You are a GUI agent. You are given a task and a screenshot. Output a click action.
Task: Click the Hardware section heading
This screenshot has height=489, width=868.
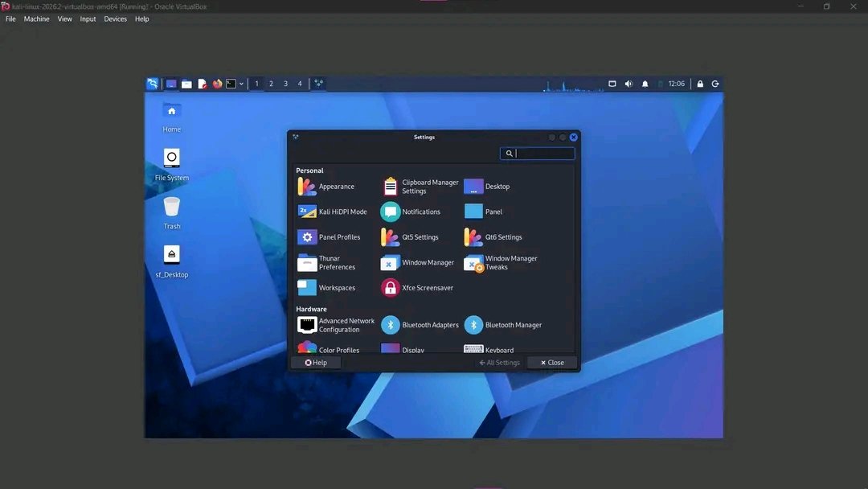point(311,309)
